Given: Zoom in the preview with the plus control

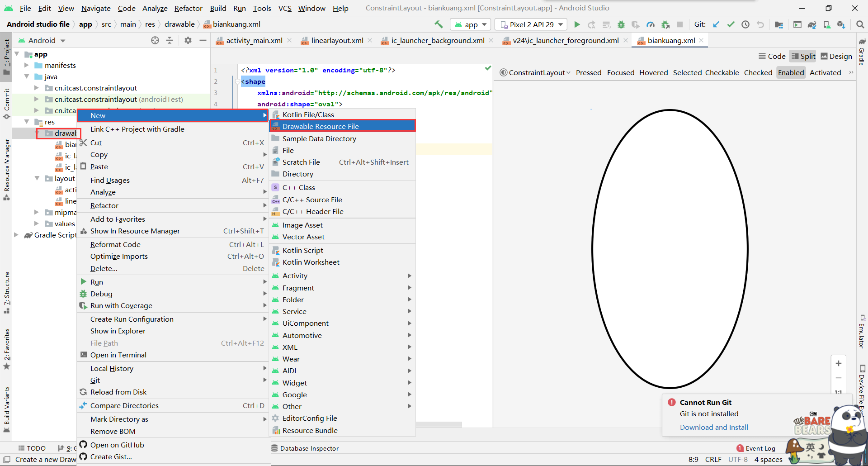Looking at the screenshot, I should point(839,363).
